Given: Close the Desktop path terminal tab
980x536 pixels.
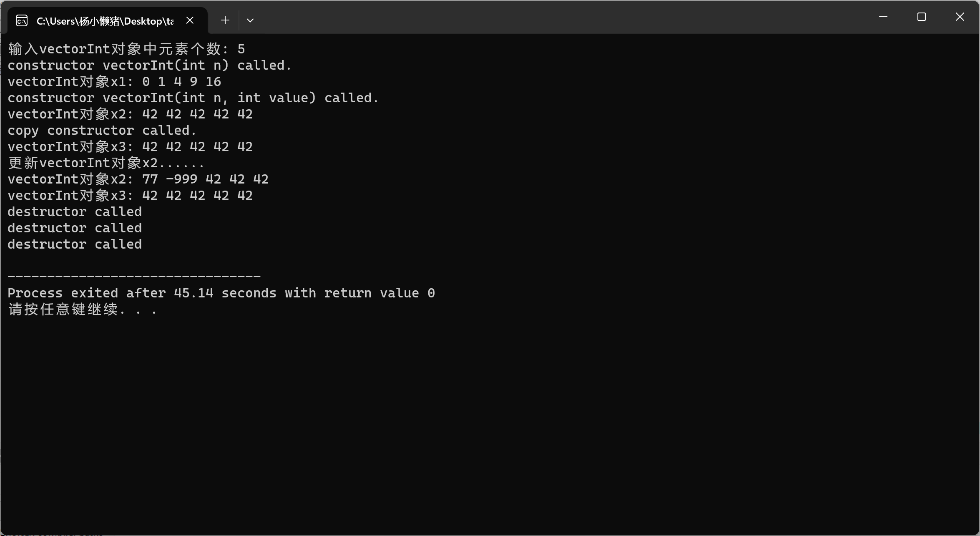Looking at the screenshot, I should click(x=190, y=20).
